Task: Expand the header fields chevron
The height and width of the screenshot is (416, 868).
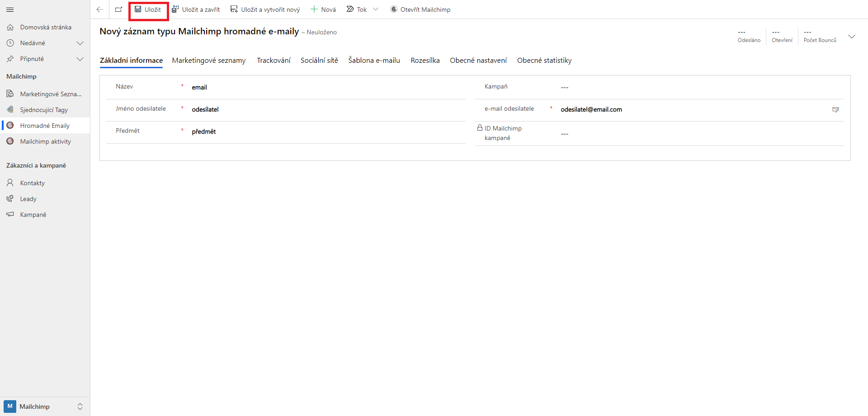Action: click(851, 37)
